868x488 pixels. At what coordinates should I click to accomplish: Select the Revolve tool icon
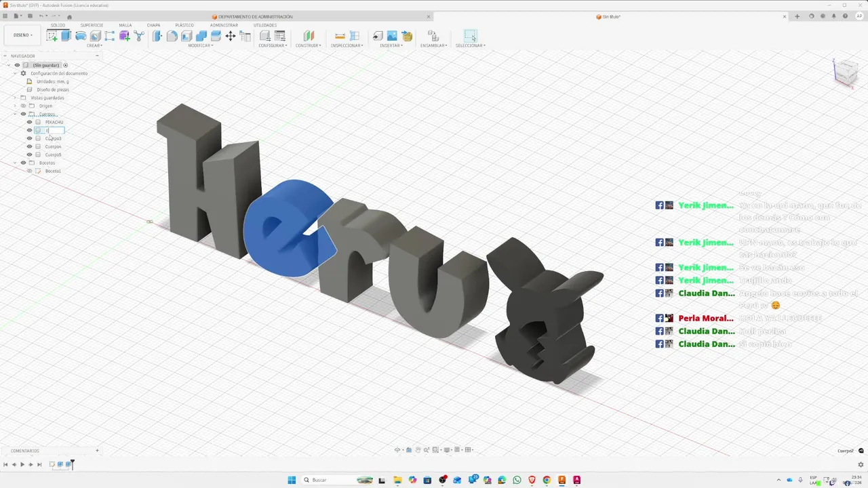click(81, 36)
